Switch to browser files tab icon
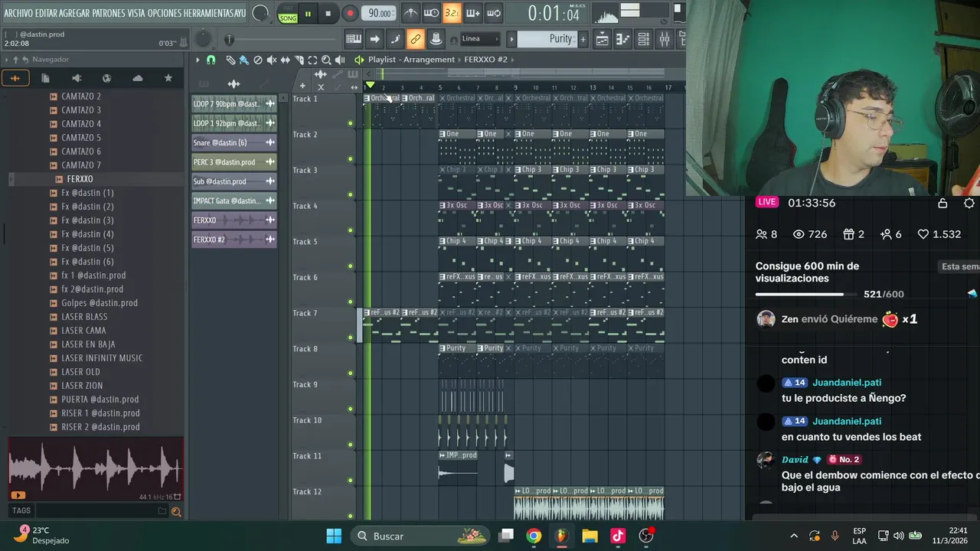 pyautogui.click(x=45, y=78)
